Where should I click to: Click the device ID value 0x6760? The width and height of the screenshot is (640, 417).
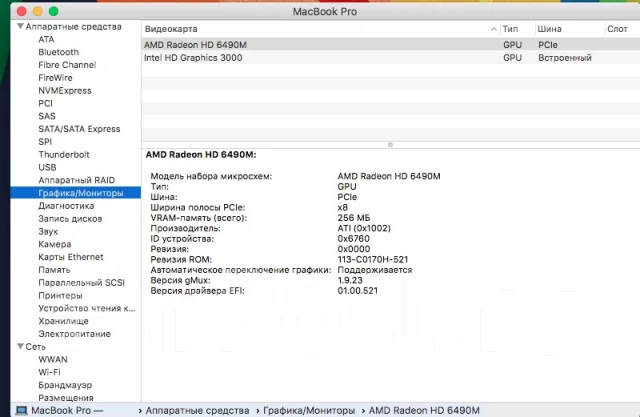click(x=353, y=239)
